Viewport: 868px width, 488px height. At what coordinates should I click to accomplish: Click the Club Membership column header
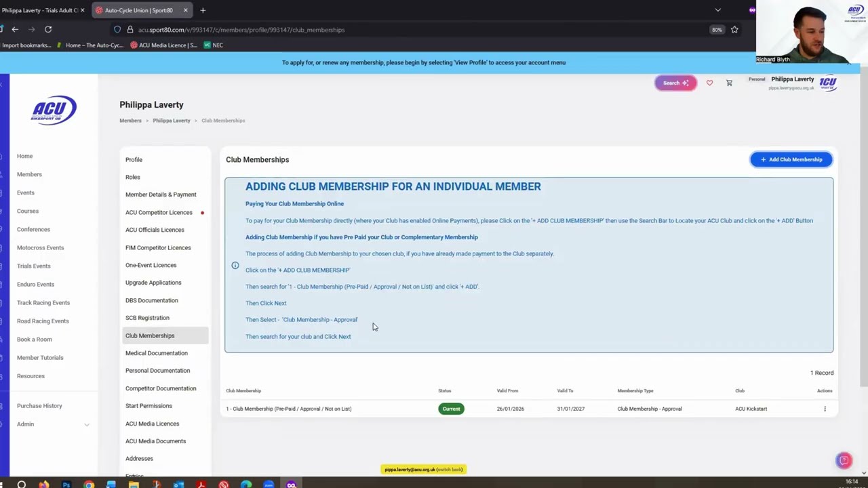(243, 390)
